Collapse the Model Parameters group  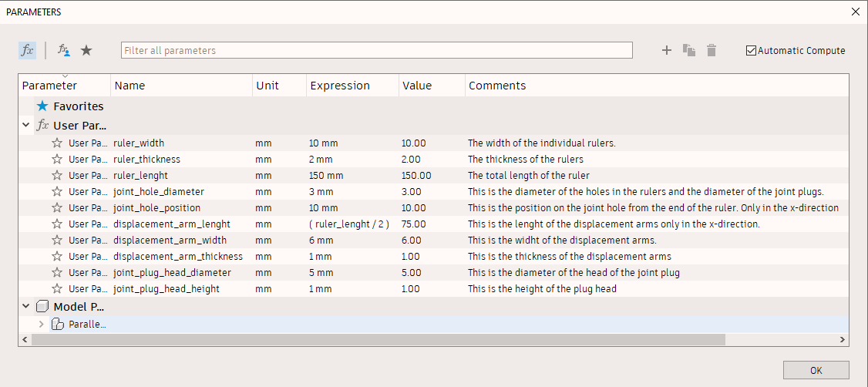(x=27, y=307)
